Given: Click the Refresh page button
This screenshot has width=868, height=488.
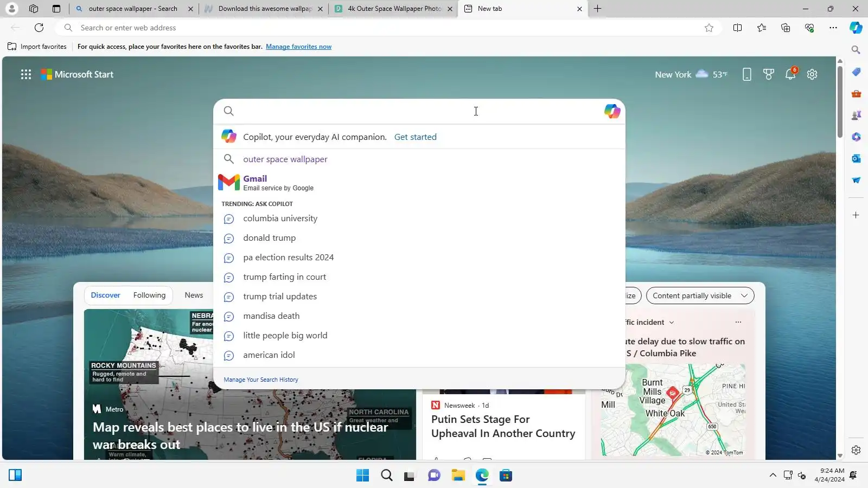Looking at the screenshot, I should (x=39, y=28).
